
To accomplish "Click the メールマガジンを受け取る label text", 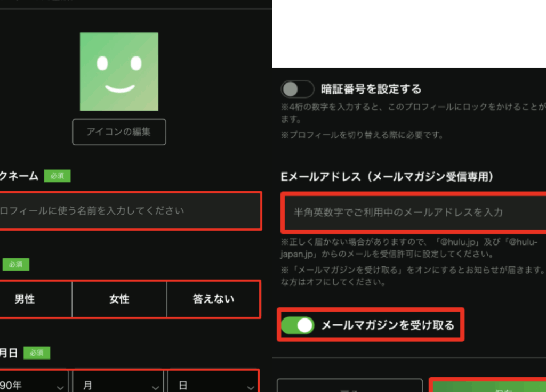I will [388, 325].
